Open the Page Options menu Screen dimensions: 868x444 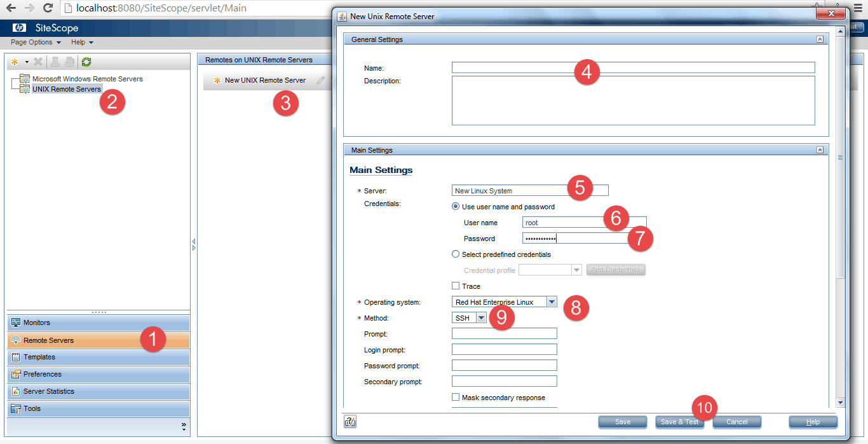tap(36, 42)
